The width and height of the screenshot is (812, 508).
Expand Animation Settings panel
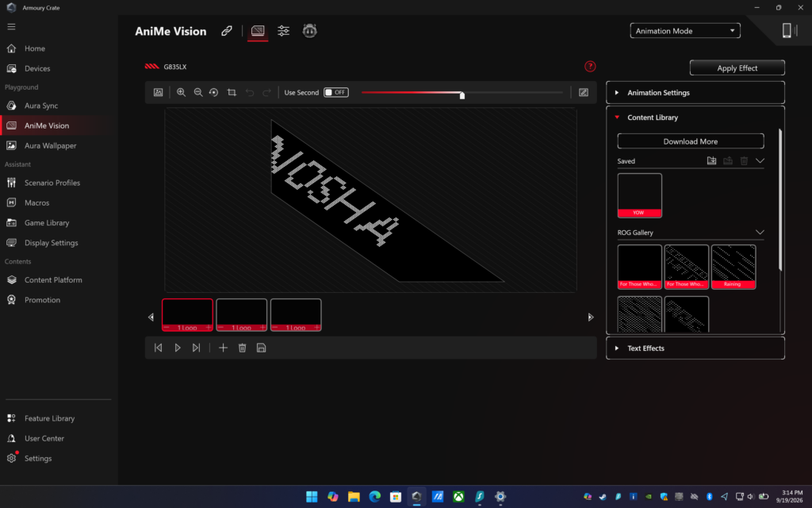click(695, 93)
